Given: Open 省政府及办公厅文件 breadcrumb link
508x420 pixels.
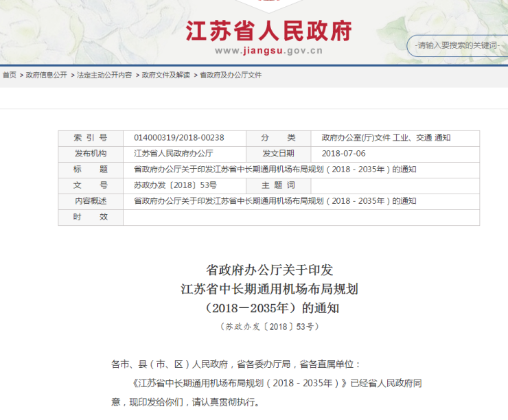Looking at the screenshot, I should coord(231,75).
